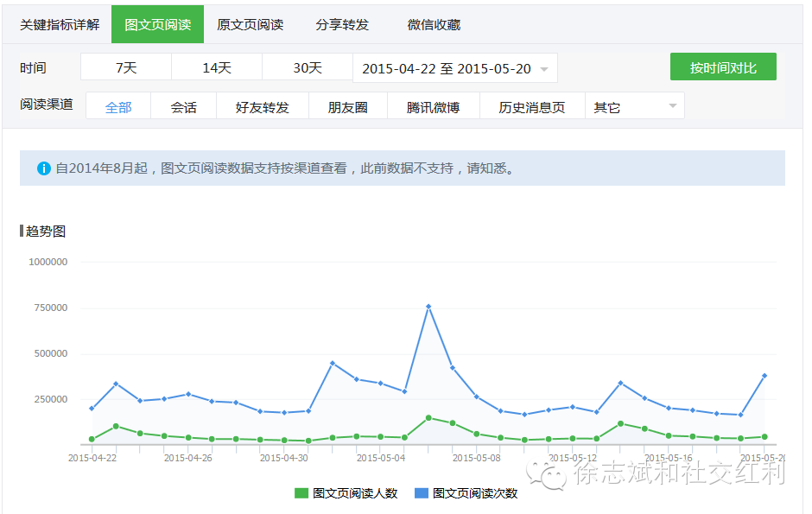This screenshot has width=812, height=514.
Task: Click the 趋势图 section heading
Action: pos(46,232)
